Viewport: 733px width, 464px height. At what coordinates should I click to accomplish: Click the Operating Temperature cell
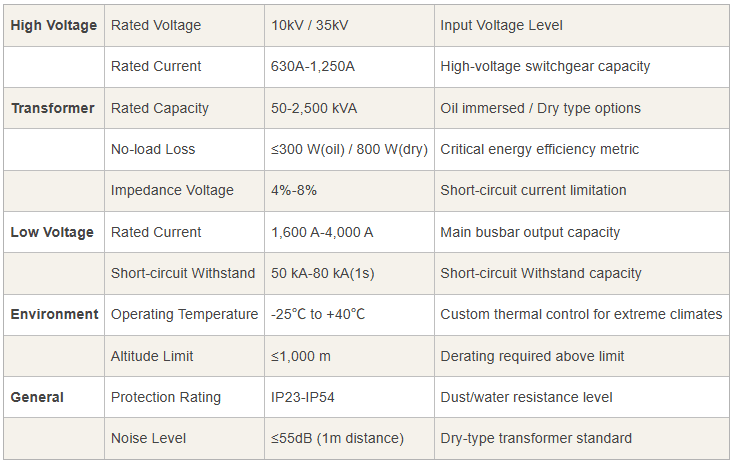[x=184, y=314]
